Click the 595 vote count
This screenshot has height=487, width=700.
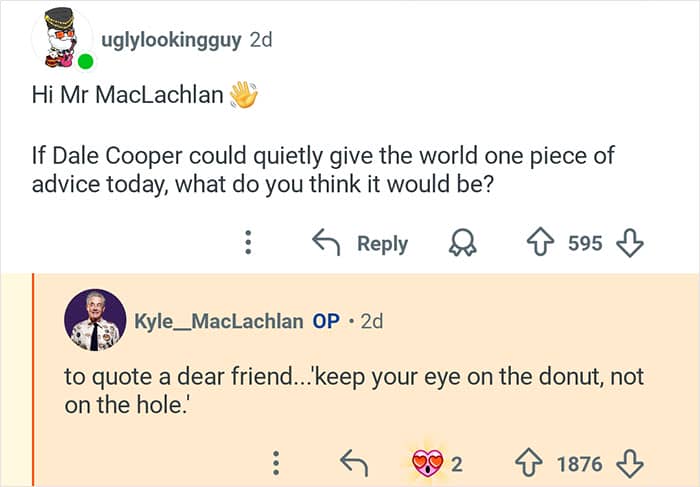[585, 243]
